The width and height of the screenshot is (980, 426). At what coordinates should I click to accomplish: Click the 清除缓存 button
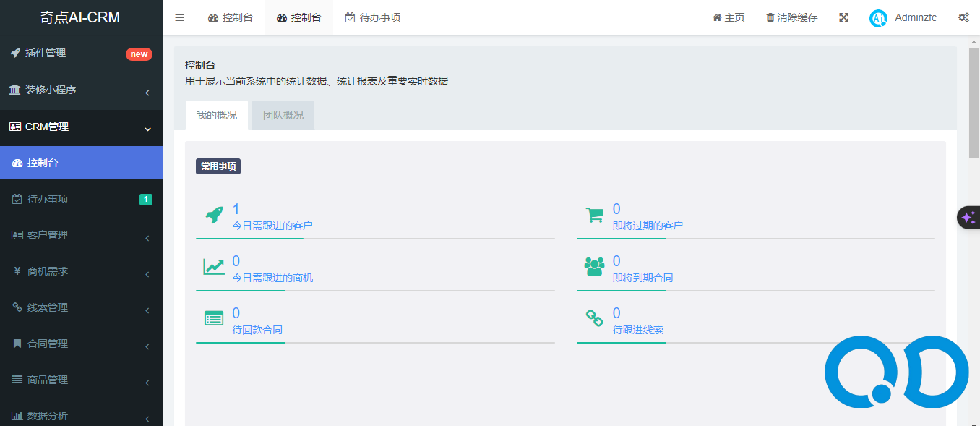[792, 17]
